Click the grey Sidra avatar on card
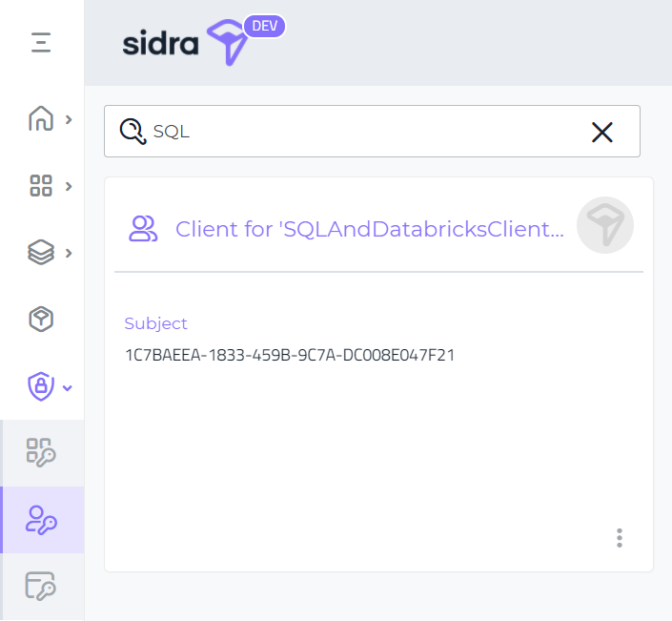The height and width of the screenshot is (621, 672). point(605,225)
